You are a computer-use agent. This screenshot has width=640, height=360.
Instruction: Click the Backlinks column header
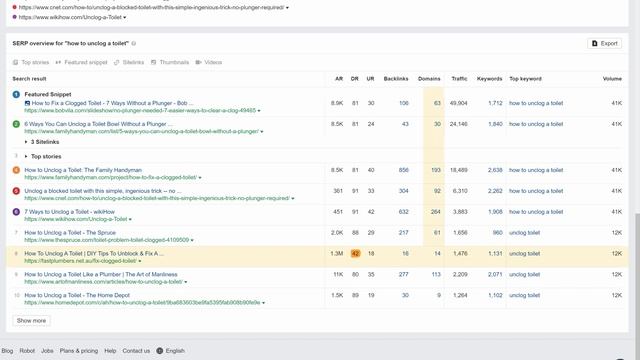click(x=396, y=79)
